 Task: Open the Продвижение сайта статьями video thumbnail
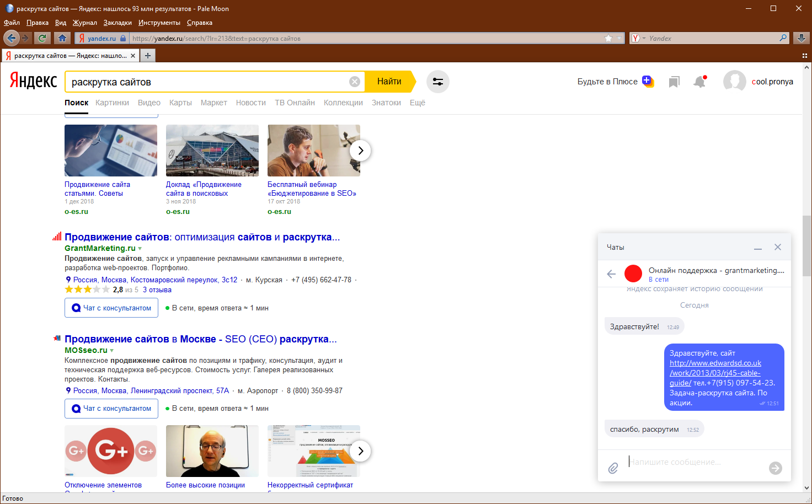(x=111, y=151)
